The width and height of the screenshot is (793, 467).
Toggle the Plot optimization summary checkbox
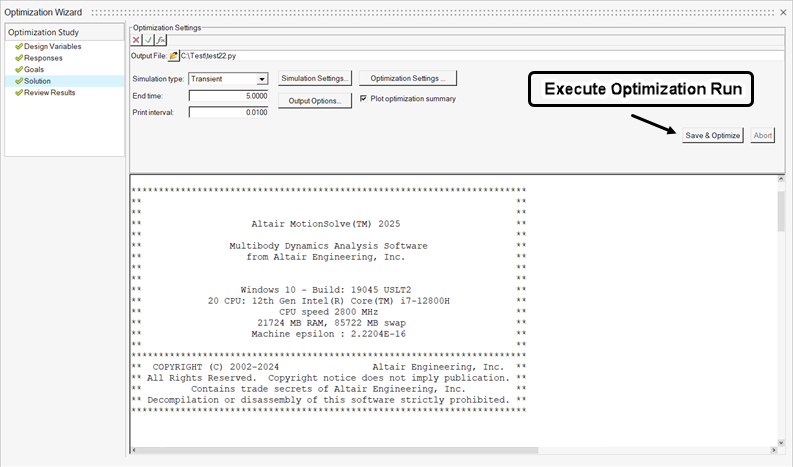coord(363,99)
